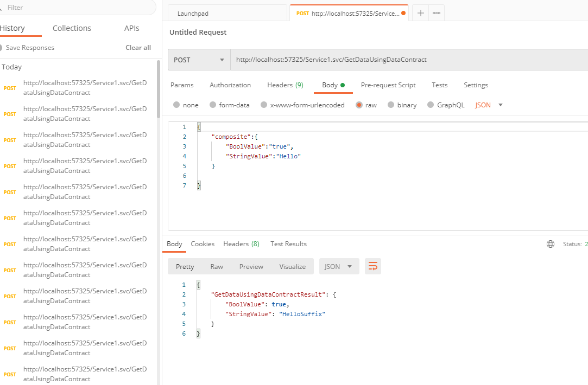Click search icon in Filter box
588x385 pixels.
pos(1,8)
